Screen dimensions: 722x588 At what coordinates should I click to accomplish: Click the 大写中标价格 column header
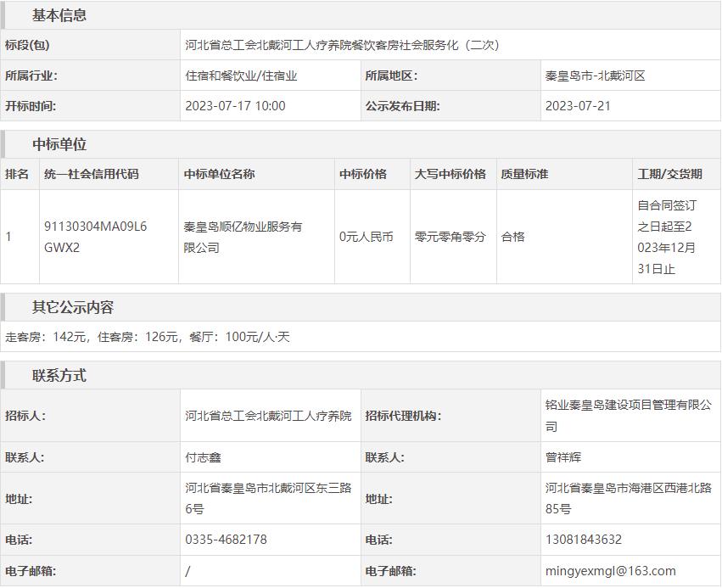click(451, 174)
